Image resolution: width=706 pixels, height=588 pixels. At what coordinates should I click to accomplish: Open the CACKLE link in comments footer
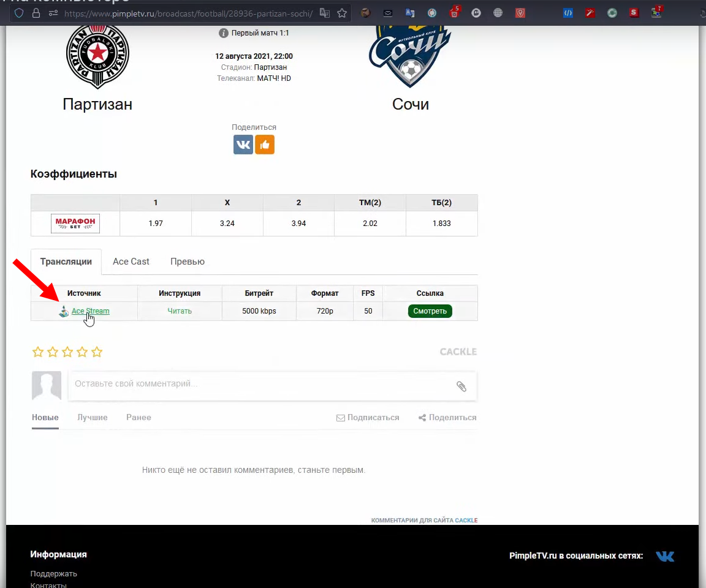click(x=466, y=520)
